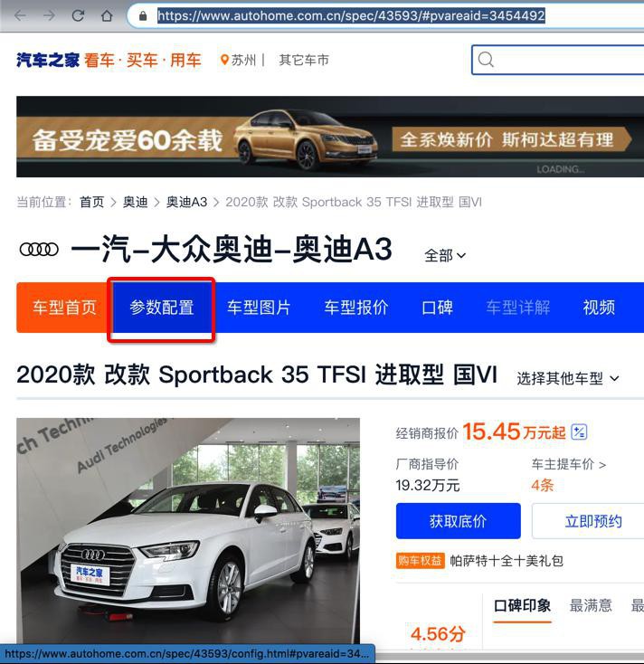Go to the browser home icon
Screen dimensions: 644x664
107,16
